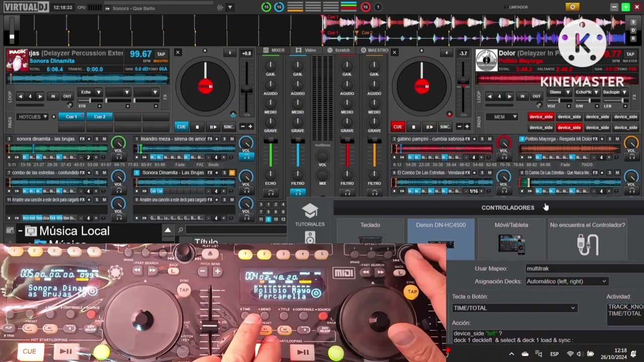644x362 pixels.
Task: Play/pause the left deck
Action: click(213, 127)
